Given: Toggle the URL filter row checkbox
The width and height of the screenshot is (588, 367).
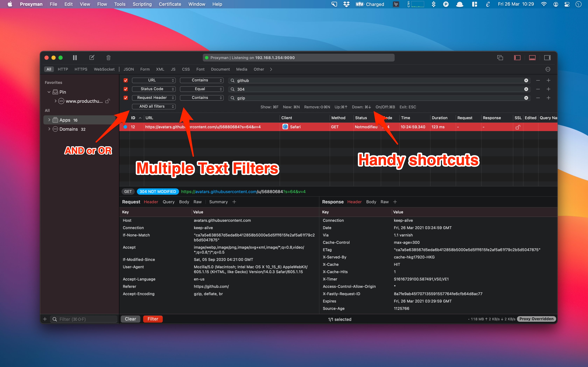Looking at the screenshot, I should pos(125,80).
